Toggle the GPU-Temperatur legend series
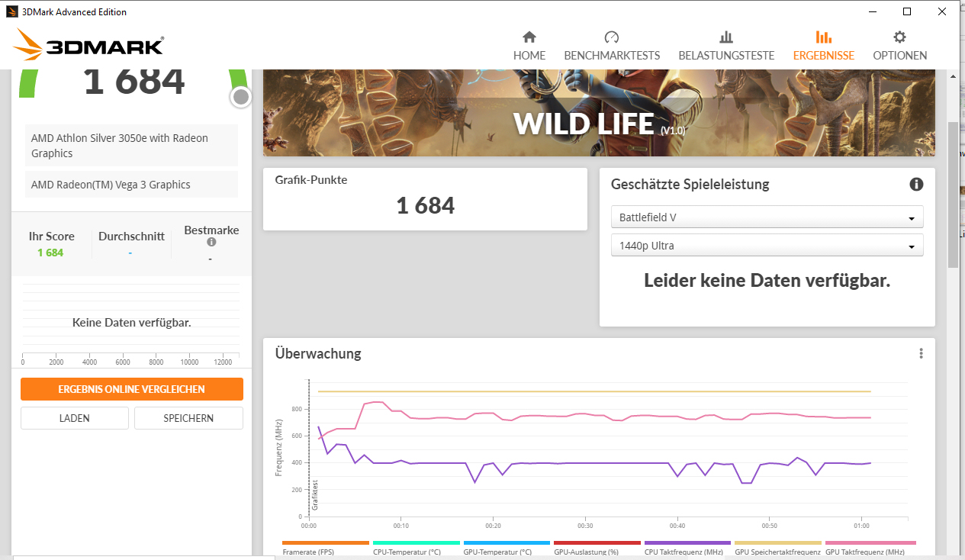Viewport: 965px width, 560px height. click(x=507, y=549)
